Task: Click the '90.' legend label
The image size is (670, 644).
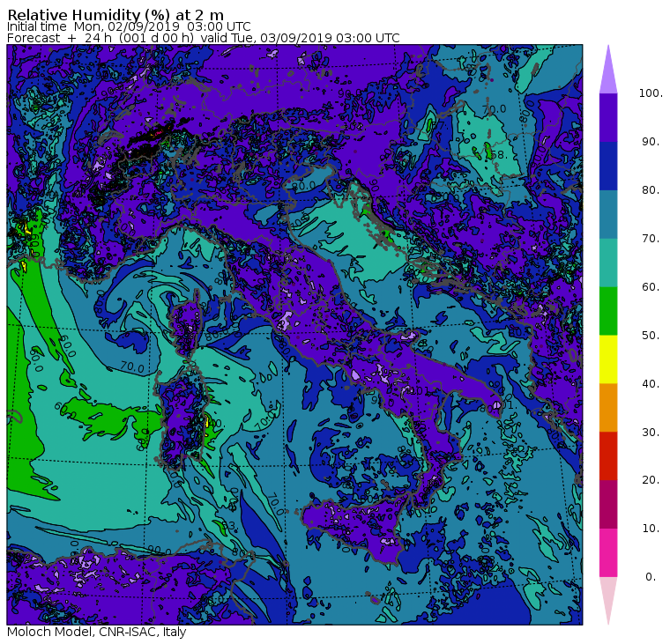Action: (651, 141)
